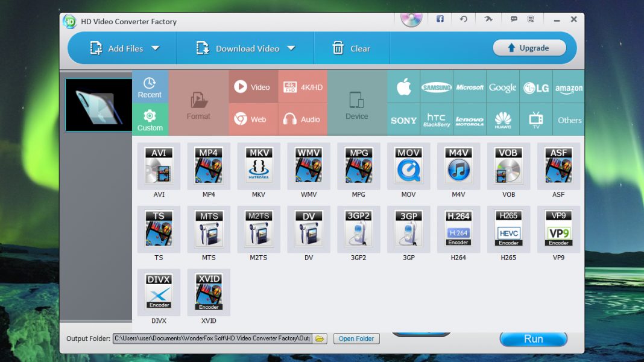The height and width of the screenshot is (362, 644).
Task: Select the VP9 encoder format
Action: (558, 230)
